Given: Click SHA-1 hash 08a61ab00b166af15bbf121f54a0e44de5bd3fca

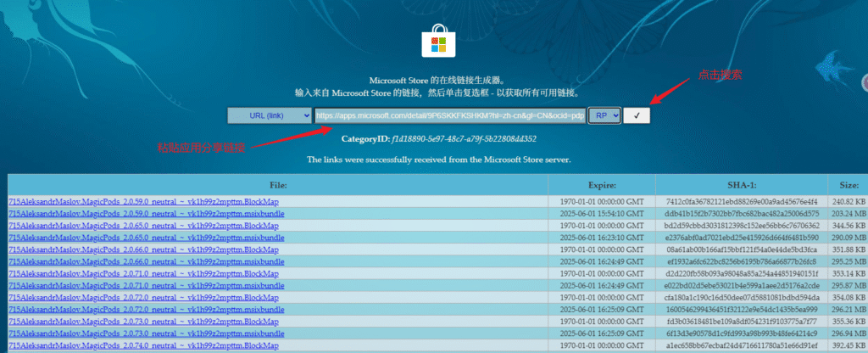Looking at the screenshot, I should pyautogui.click(x=742, y=249).
